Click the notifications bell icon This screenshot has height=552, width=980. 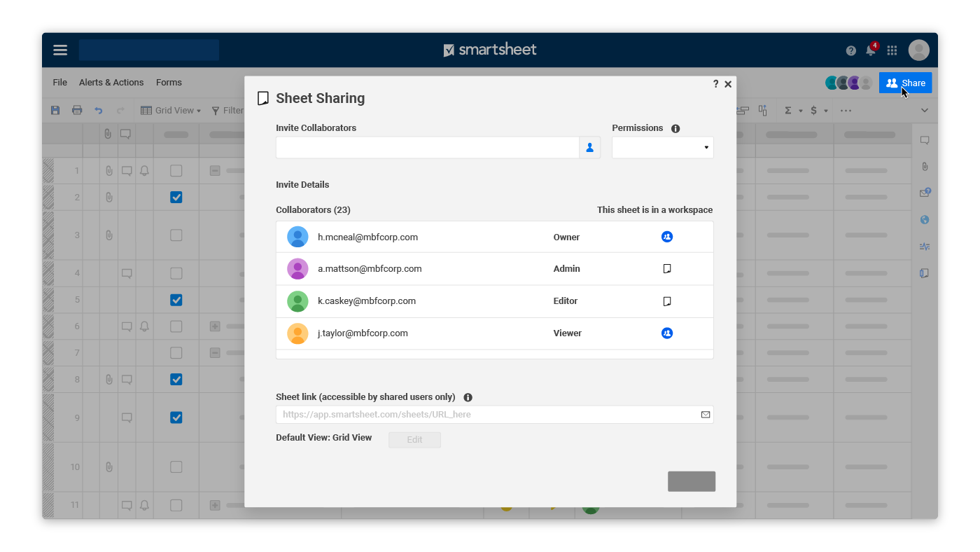(871, 50)
